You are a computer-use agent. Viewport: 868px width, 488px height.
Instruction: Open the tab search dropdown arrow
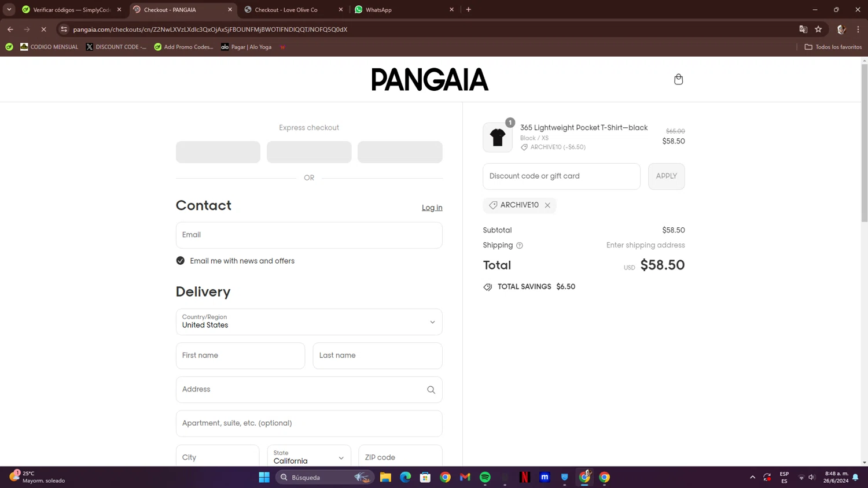[9, 10]
